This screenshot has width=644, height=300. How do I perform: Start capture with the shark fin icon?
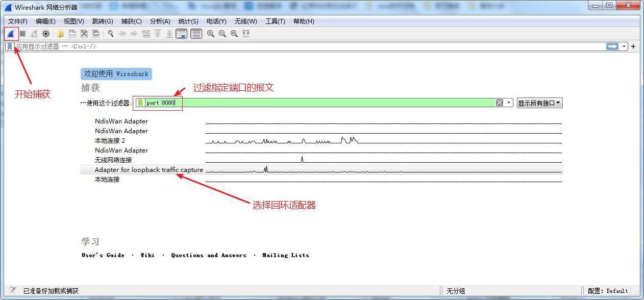pos(11,34)
